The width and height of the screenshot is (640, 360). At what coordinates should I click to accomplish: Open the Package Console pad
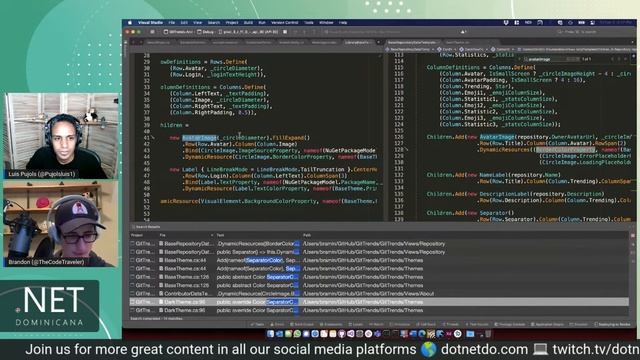pos(510,324)
